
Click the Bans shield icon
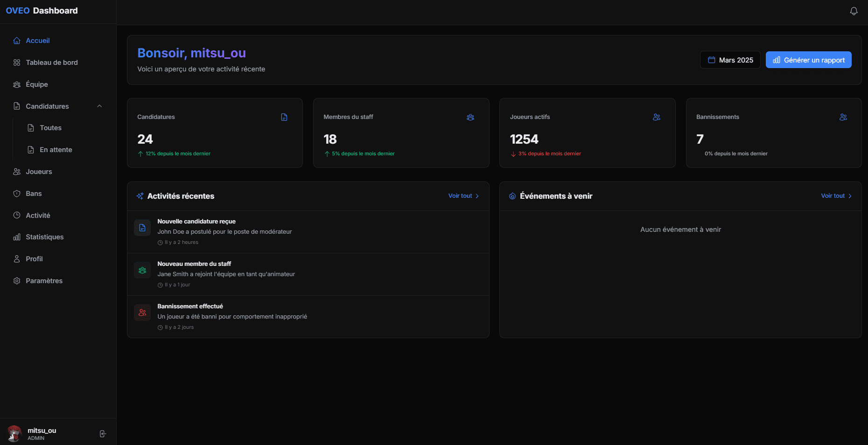click(x=17, y=194)
